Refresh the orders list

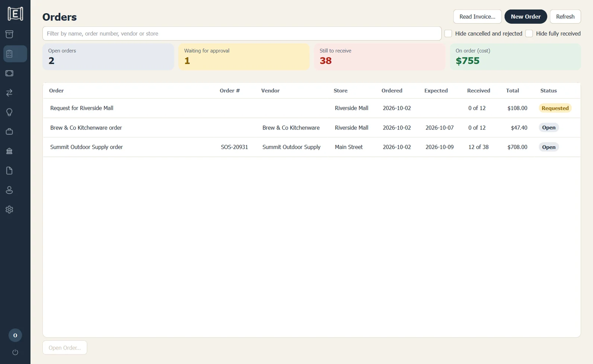coord(565,17)
